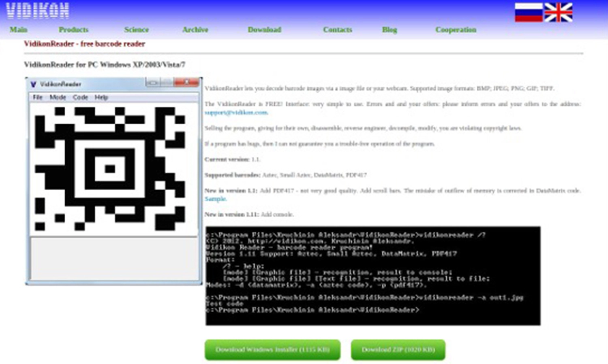Click Download ZIP button

398,349
